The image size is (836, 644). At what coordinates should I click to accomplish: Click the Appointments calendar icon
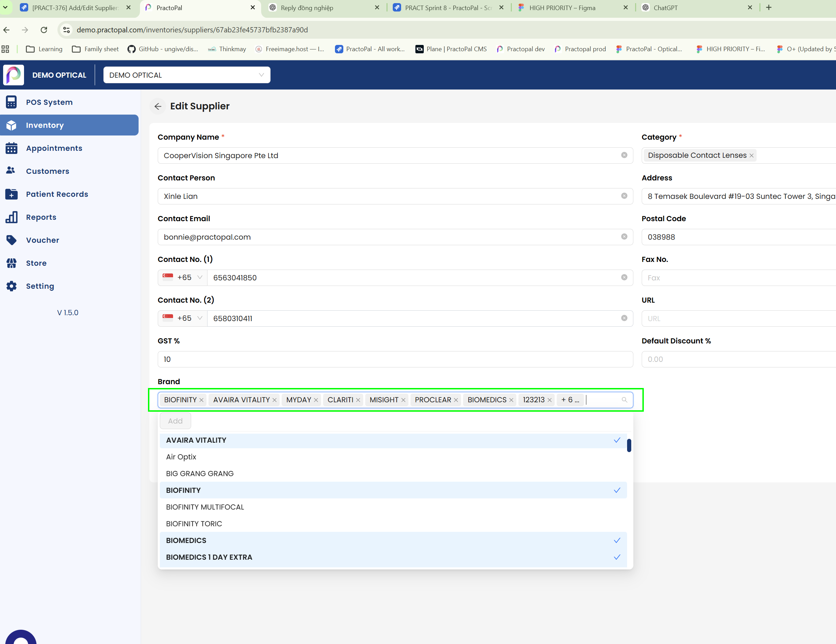pos(11,148)
